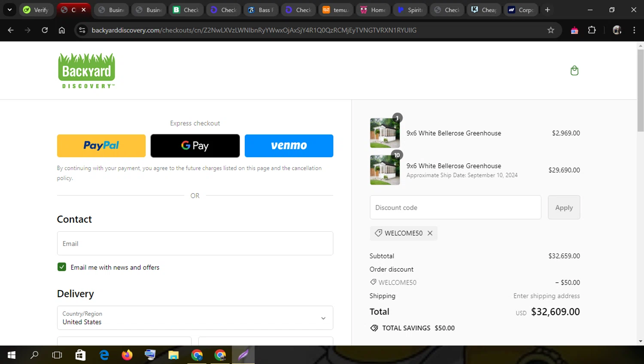Switch to the Cheap tab
Image resolution: width=644 pixels, height=364 pixels.
(x=484, y=9)
